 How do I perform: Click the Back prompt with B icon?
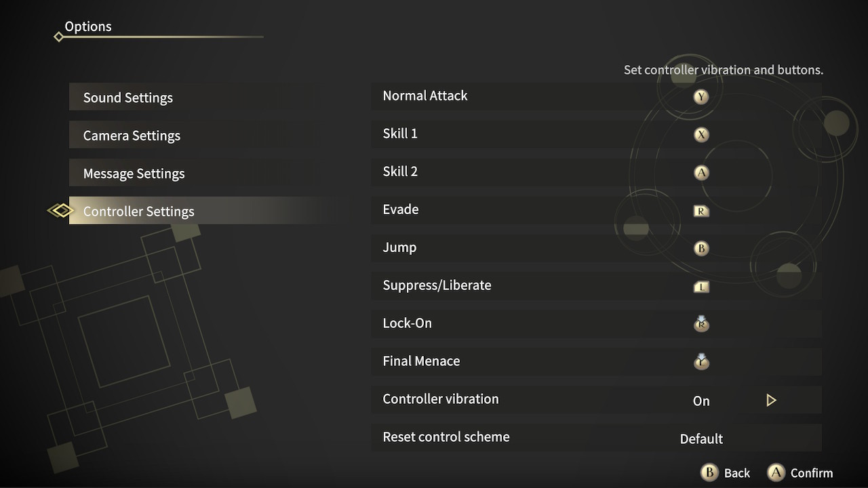pos(726,472)
